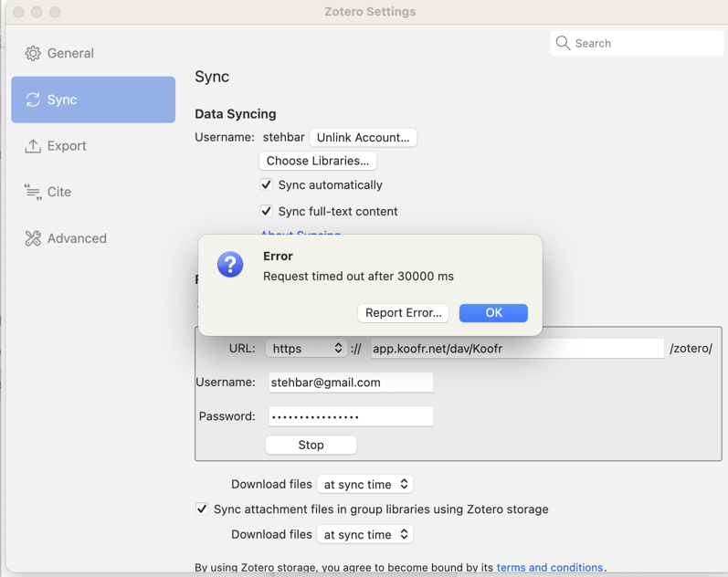Click the /zotero/ URL suffix text

coord(691,349)
